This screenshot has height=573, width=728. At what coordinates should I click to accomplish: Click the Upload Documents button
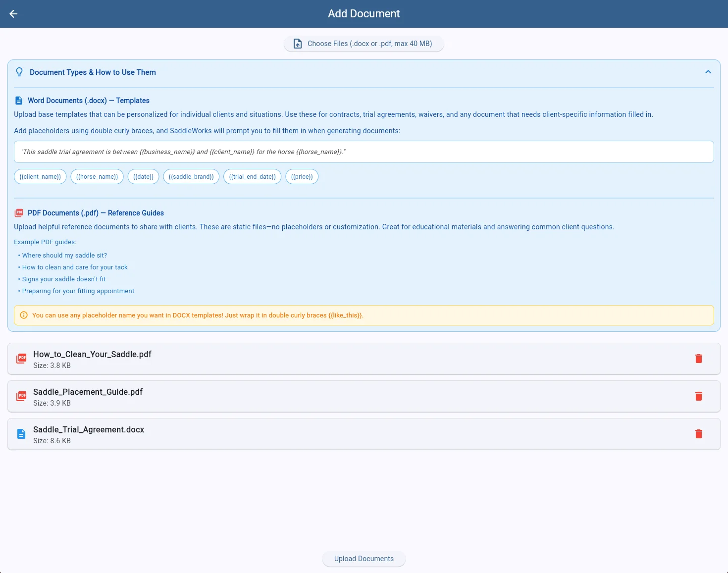[364, 558]
